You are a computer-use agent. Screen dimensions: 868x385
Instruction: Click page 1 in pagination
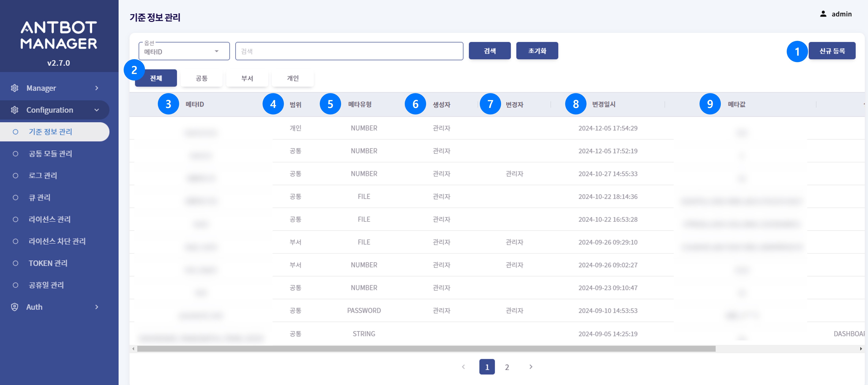[x=487, y=367]
